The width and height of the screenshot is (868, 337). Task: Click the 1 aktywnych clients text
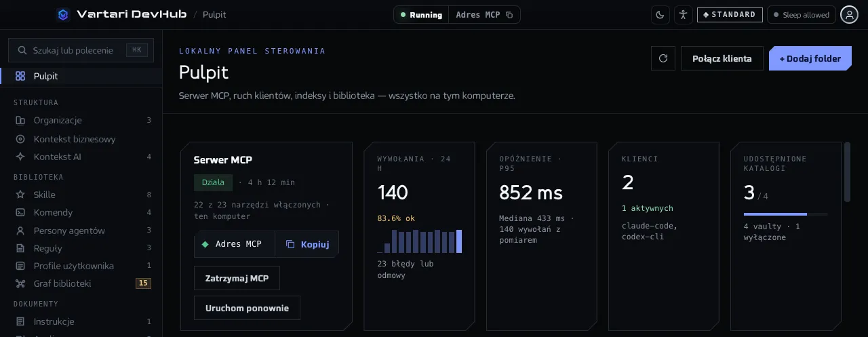648,208
